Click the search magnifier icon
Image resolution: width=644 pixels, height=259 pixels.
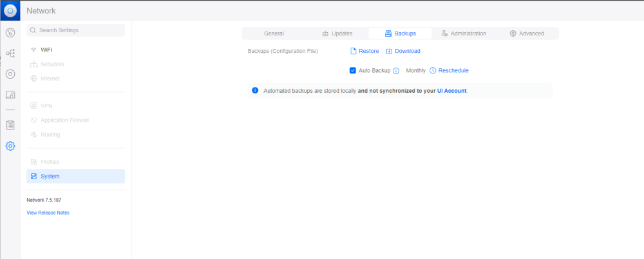(33, 30)
